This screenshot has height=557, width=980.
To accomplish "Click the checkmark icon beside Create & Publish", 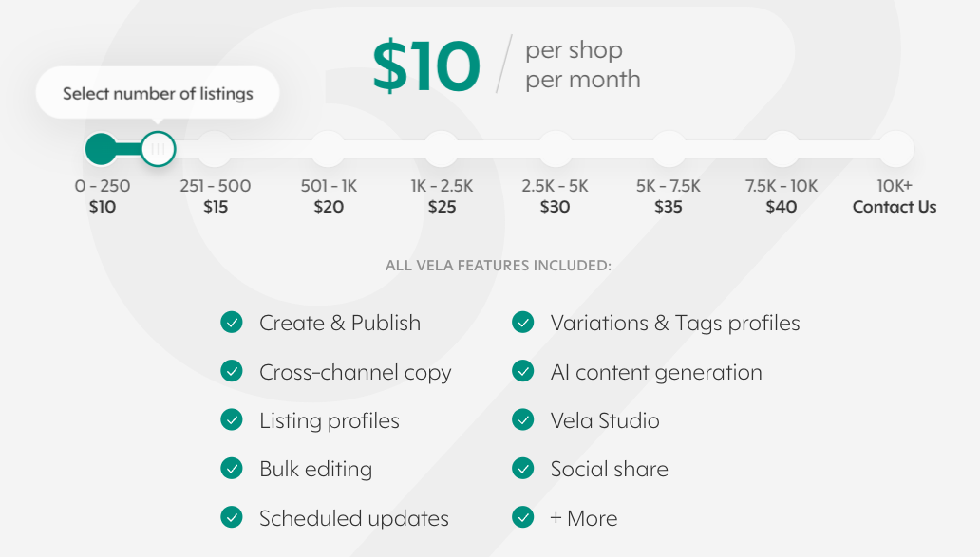I will pos(231,323).
